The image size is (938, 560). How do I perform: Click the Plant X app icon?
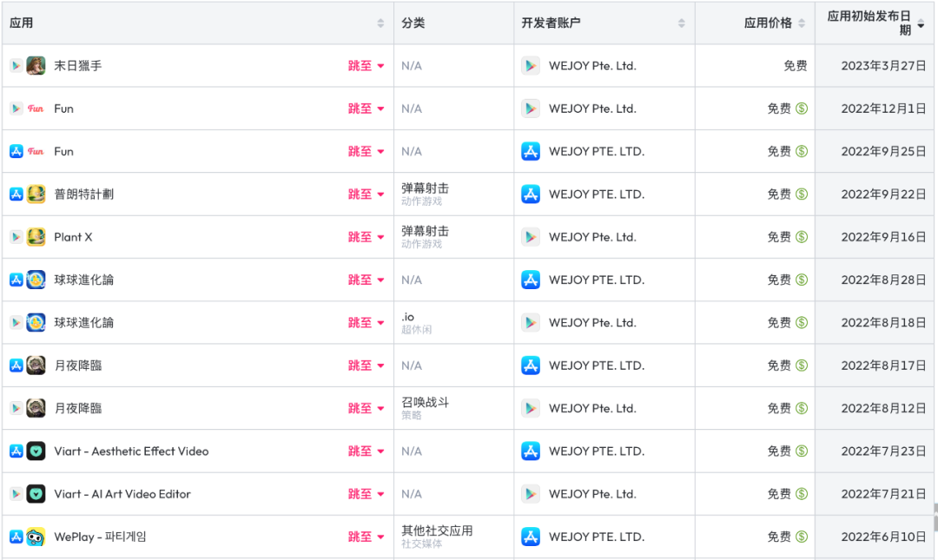coord(36,237)
